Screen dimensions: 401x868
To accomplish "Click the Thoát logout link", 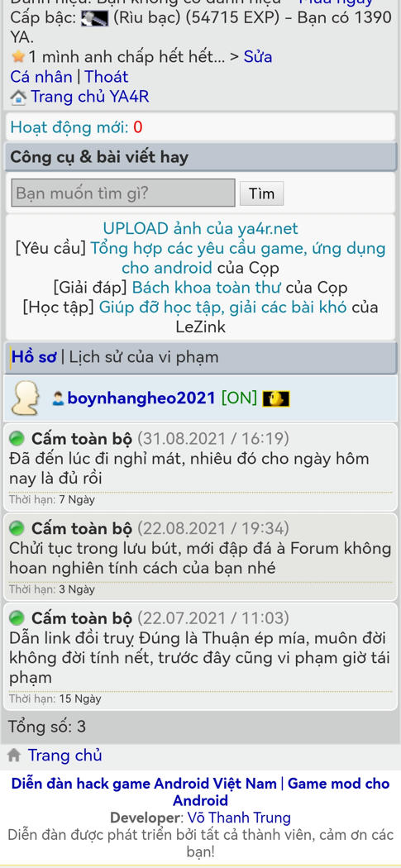I will pyautogui.click(x=107, y=76).
